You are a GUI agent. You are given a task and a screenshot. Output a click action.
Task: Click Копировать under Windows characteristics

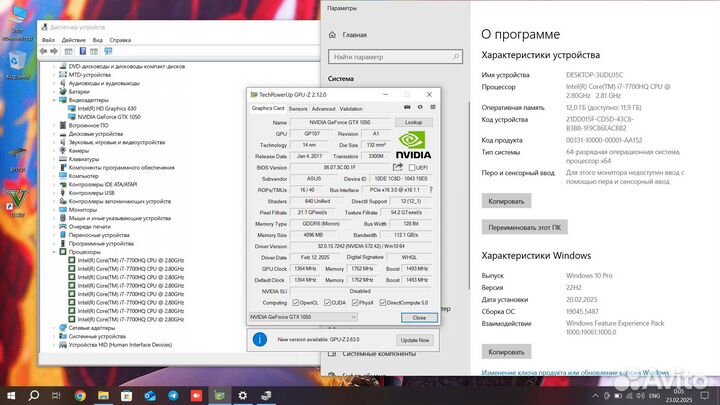(x=506, y=352)
